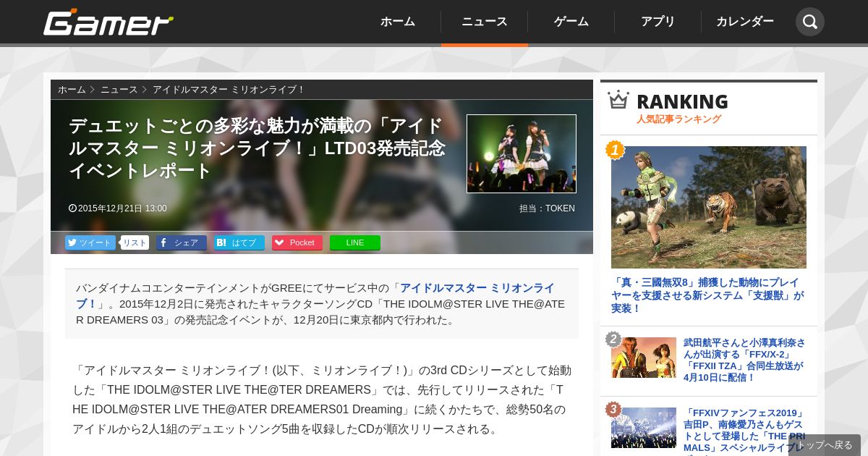This screenshot has width=868, height=456.
Task: Click the Gamer site logo
Action: pos(109,22)
